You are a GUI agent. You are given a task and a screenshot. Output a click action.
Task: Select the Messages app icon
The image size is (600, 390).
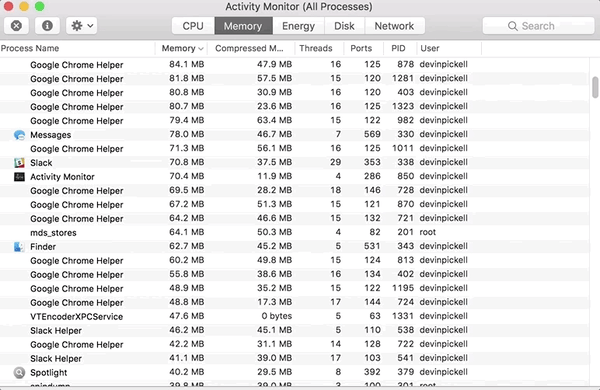click(x=20, y=135)
